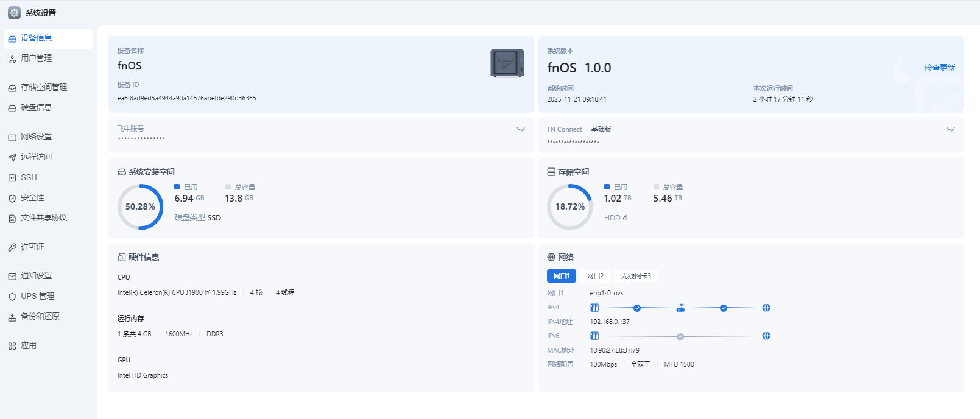The width and height of the screenshot is (980, 419).
Task: Click the MTU 1500 value
Action: [679, 364]
